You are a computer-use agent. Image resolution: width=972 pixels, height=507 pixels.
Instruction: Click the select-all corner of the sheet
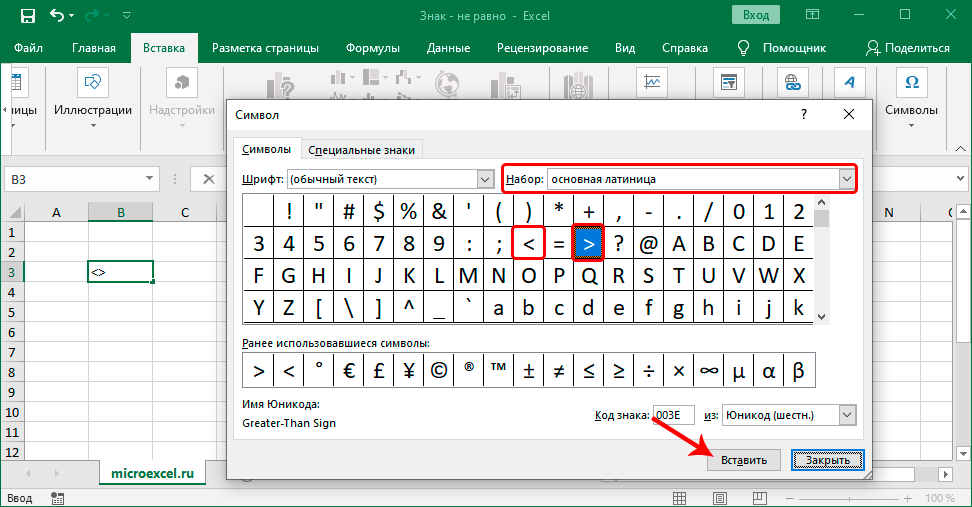coord(13,213)
